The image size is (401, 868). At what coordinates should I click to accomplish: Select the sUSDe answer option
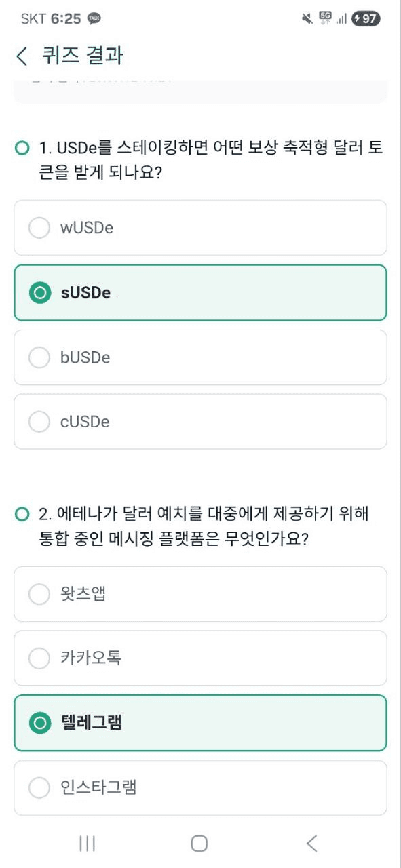point(200,292)
